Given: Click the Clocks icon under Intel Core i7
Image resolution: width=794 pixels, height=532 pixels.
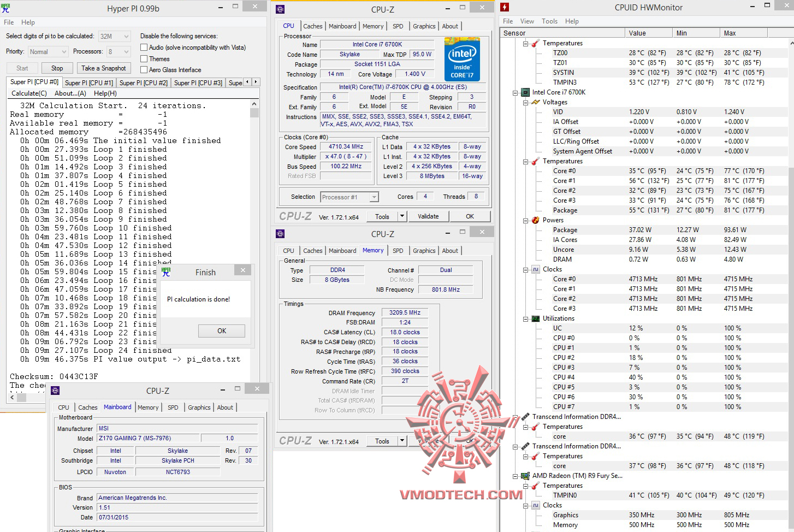Looking at the screenshot, I should 535,269.
